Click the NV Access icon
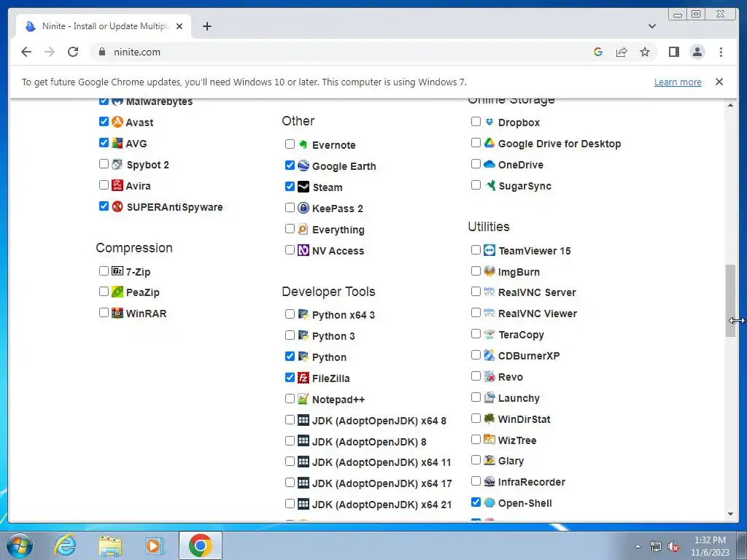This screenshot has width=747, height=560. [303, 250]
